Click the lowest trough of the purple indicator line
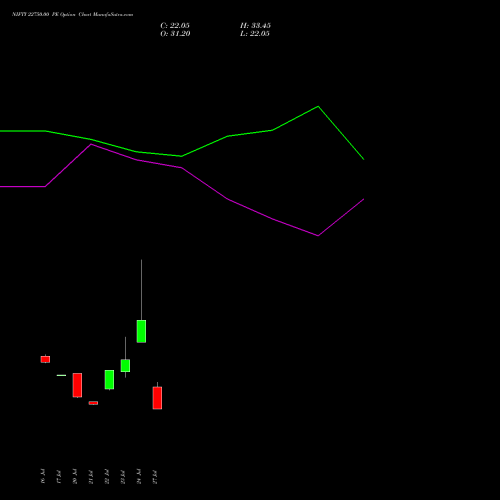The width and height of the screenshot is (500, 500). (x=318, y=236)
